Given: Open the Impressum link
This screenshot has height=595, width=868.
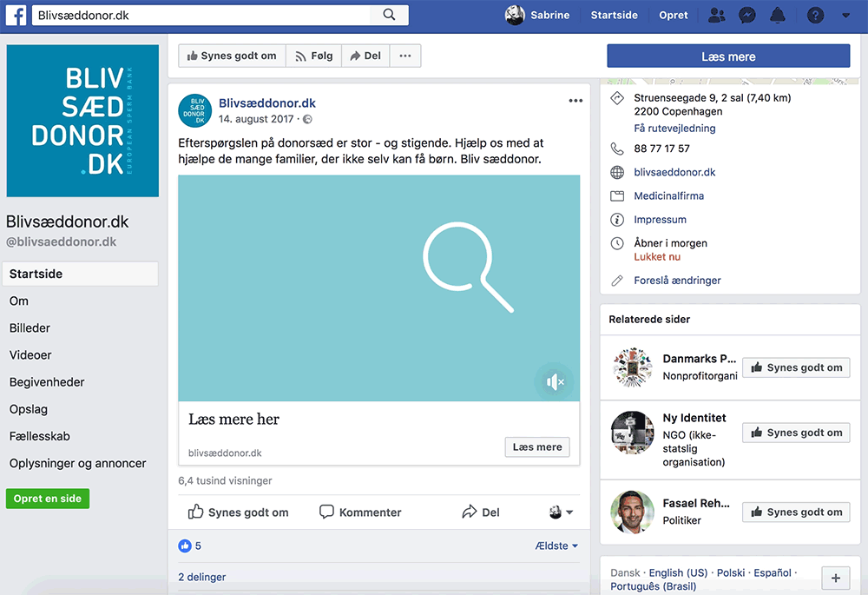Looking at the screenshot, I should click(x=660, y=220).
